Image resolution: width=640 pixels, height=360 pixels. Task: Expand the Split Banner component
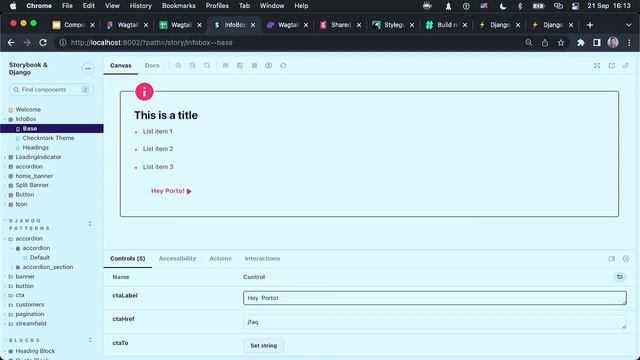pos(32,185)
